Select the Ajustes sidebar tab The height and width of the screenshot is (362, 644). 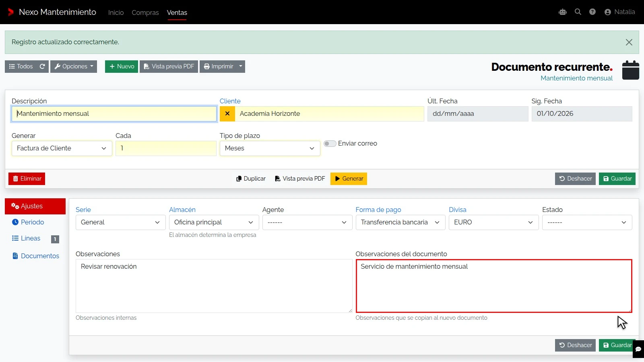(x=35, y=206)
